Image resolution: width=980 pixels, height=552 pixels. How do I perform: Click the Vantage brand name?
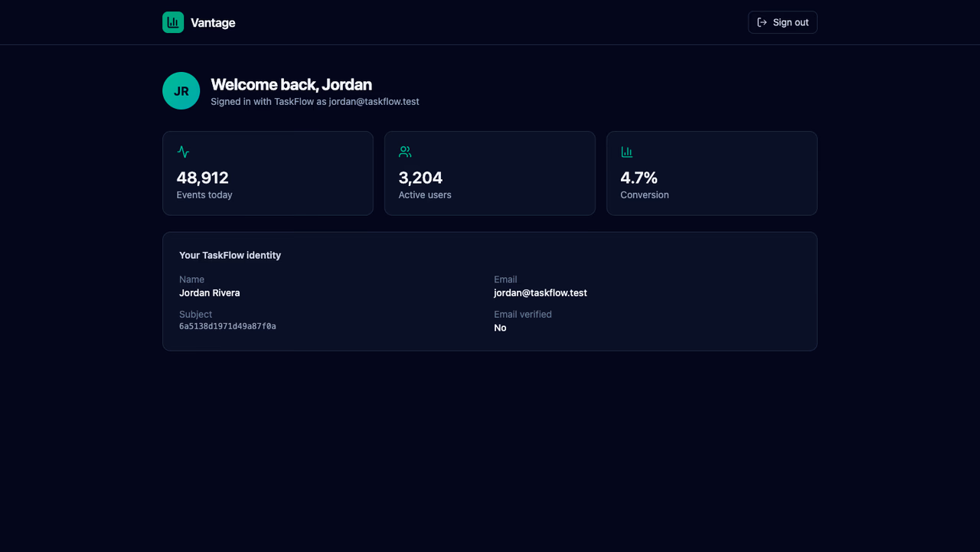click(213, 23)
